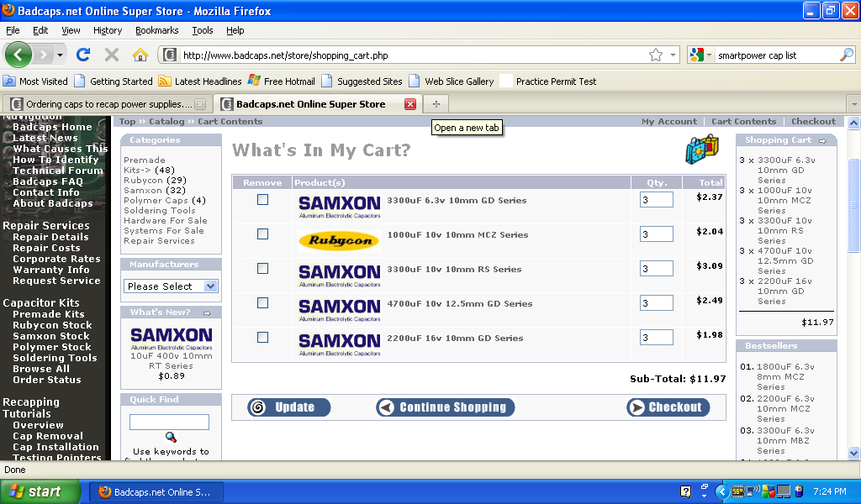The height and width of the screenshot is (504, 861).
Task: Open the Samxon Stock sidebar link
Action: 51,336
